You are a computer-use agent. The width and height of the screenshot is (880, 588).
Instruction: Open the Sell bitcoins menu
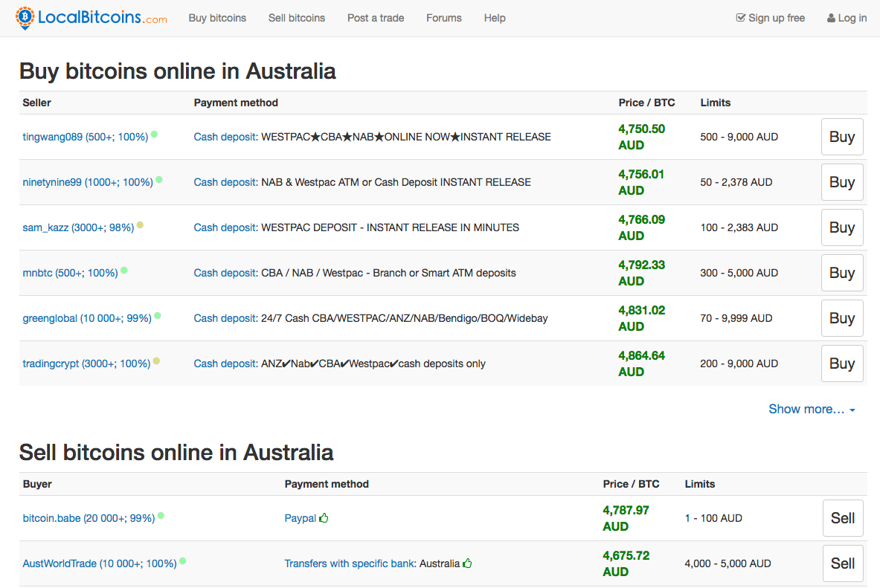pyautogui.click(x=296, y=18)
